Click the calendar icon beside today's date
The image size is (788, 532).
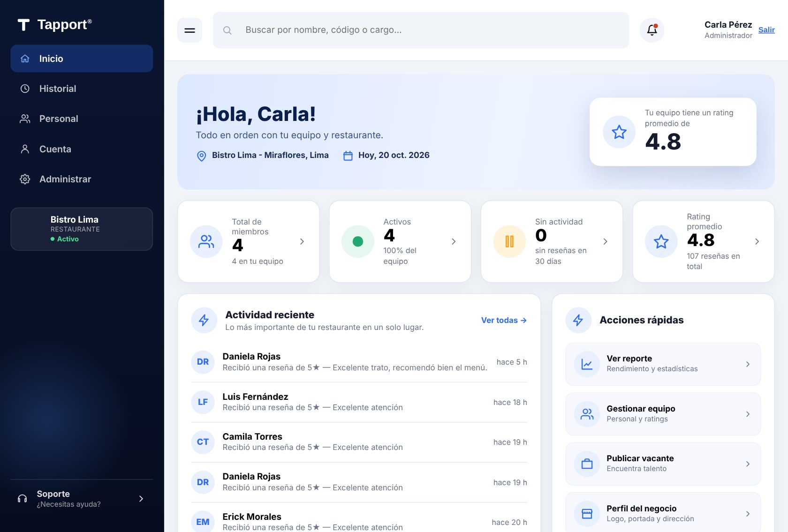[348, 156]
